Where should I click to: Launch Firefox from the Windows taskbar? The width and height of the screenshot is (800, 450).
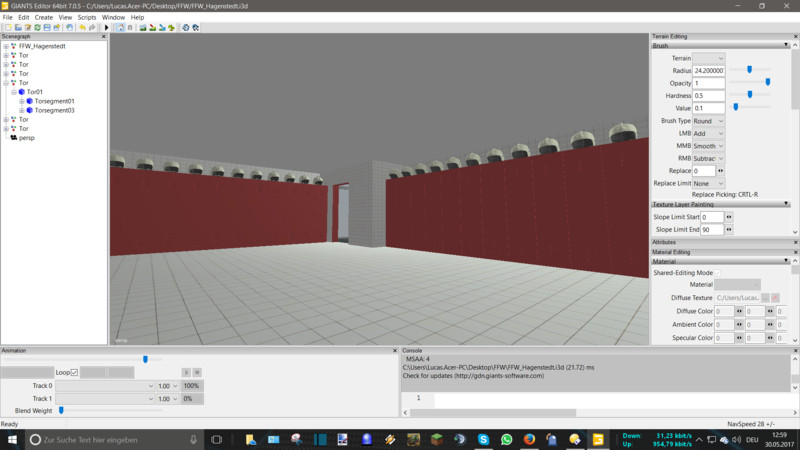pyautogui.click(x=529, y=439)
